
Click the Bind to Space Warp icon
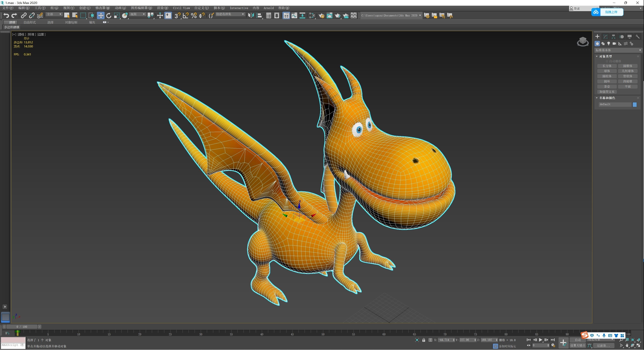tap(40, 15)
